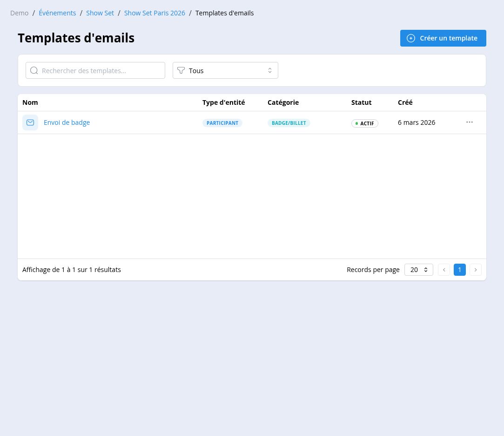504x436 pixels.
Task: Click the Créé column header
Action: point(405,102)
